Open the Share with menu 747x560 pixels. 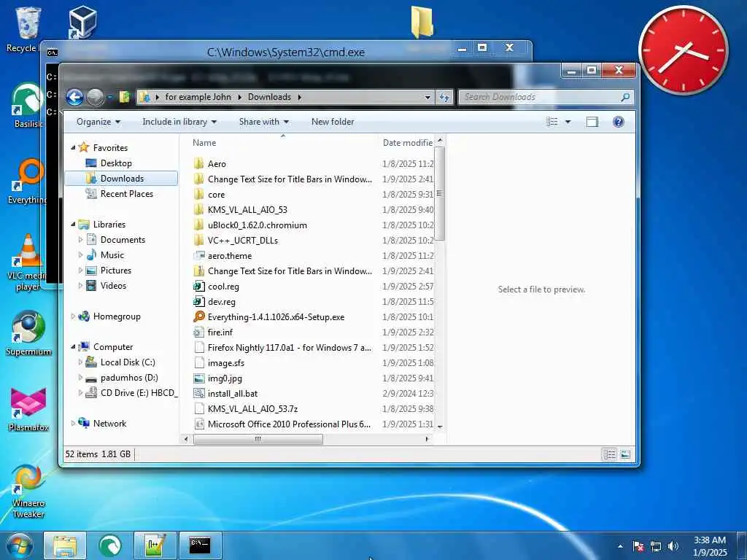point(264,122)
